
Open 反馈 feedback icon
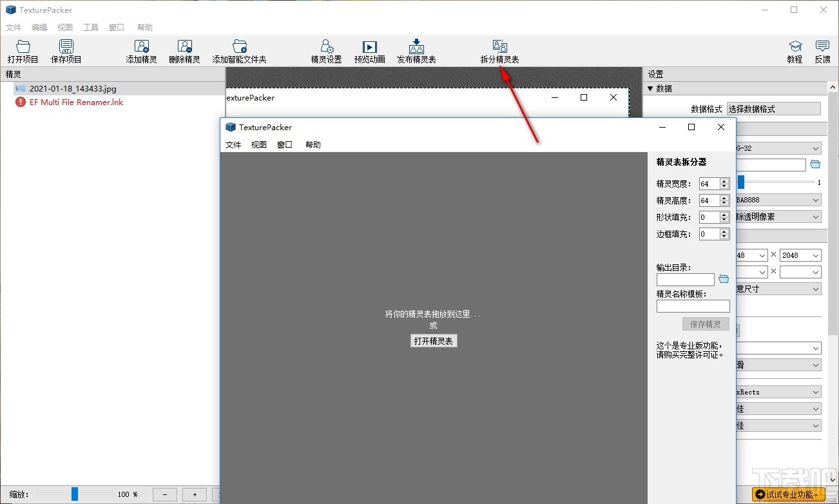(x=823, y=52)
